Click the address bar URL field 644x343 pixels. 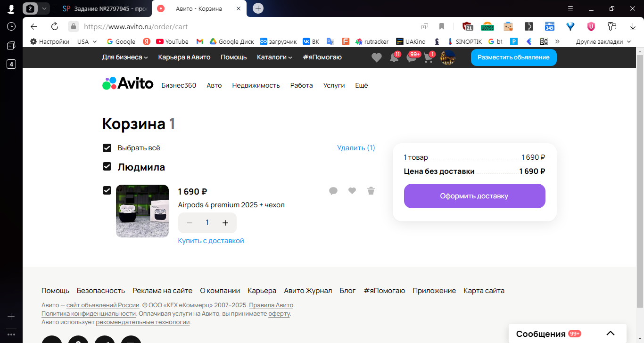[245, 26]
